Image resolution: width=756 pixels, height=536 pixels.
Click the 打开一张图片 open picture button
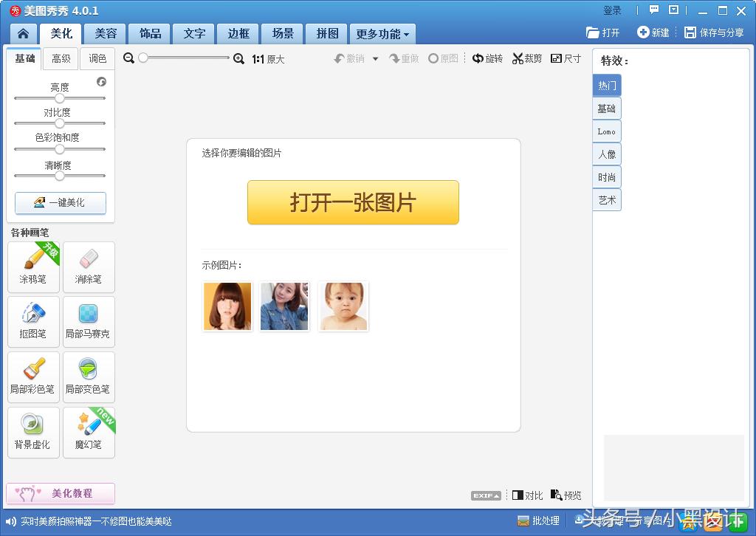(353, 202)
